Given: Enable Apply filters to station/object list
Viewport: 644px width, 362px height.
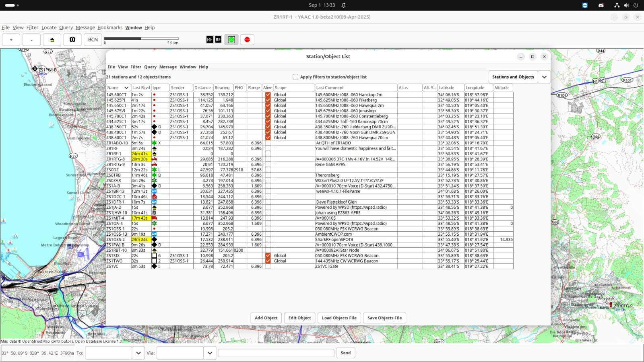Looking at the screenshot, I should point(295,77).
